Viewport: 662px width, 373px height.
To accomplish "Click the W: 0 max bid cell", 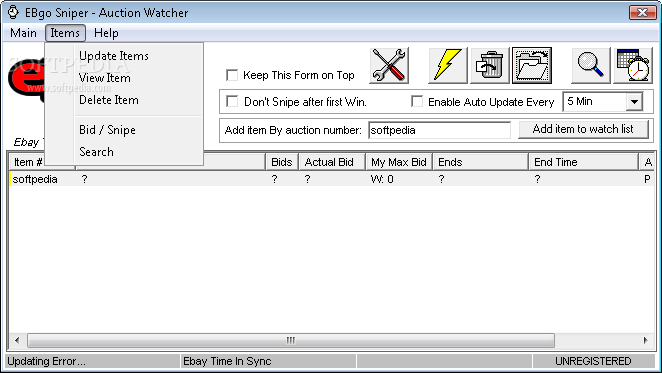I will point(382,179).
